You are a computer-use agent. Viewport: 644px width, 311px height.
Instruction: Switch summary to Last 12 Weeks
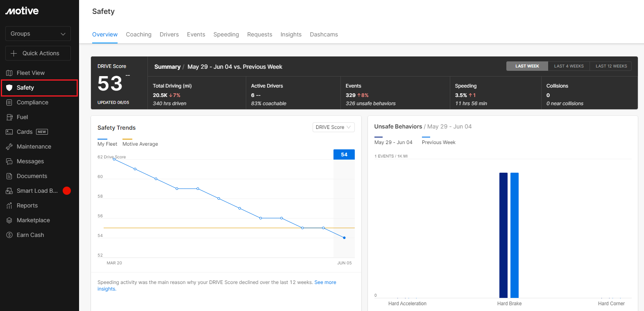click(611, 66)
